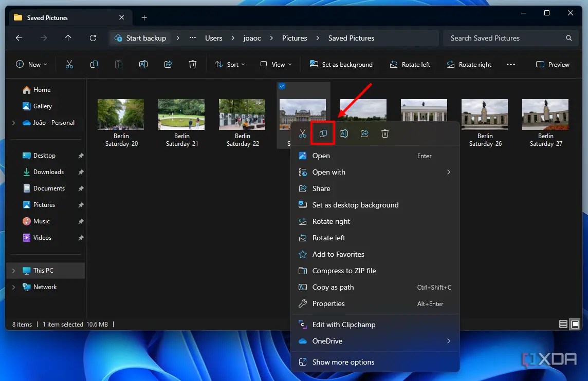The width and height of the screenshot is (588, 381).
Task: Choose Compress to ZIP file
Action: click(343, 271)
